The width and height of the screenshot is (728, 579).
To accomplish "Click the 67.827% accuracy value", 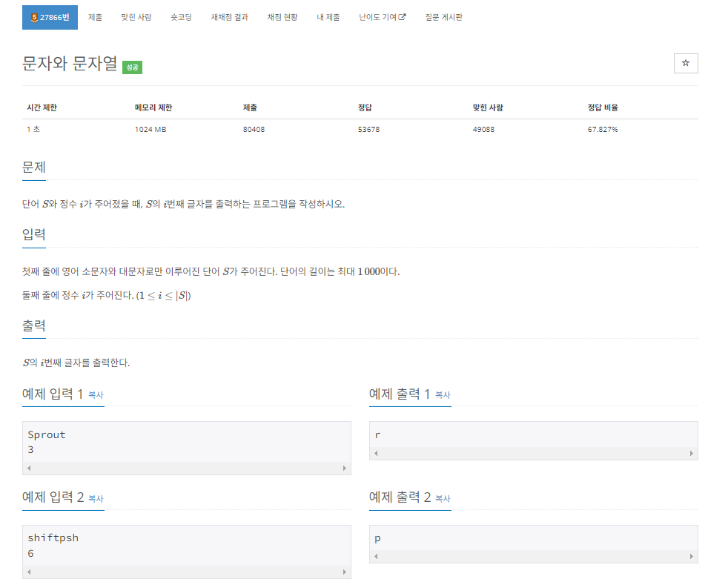I will click(x=603, y=130).
